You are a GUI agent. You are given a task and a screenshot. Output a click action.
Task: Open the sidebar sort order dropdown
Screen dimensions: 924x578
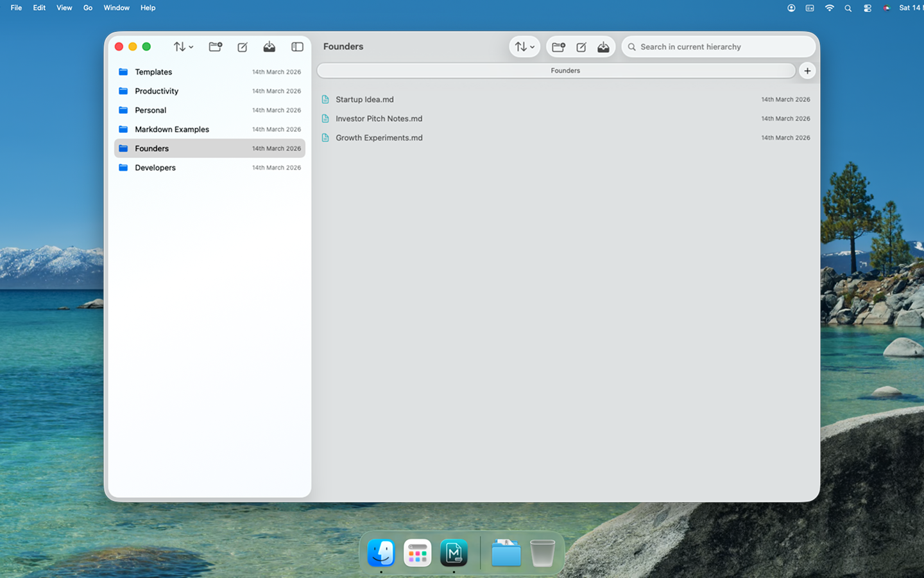pyautogui.click(x=183, y=47)
